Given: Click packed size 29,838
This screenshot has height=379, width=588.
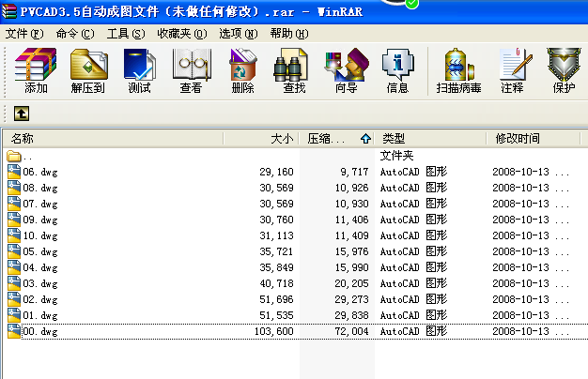Looking at the screenshot, I should pyautogui.click(x=351, y=316).
